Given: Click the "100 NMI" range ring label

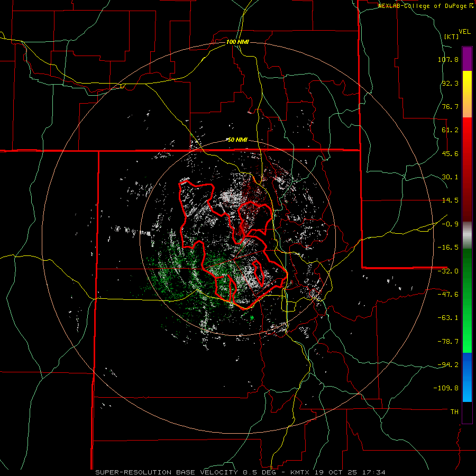Looking at the screenshot, I should pos(237,42).
